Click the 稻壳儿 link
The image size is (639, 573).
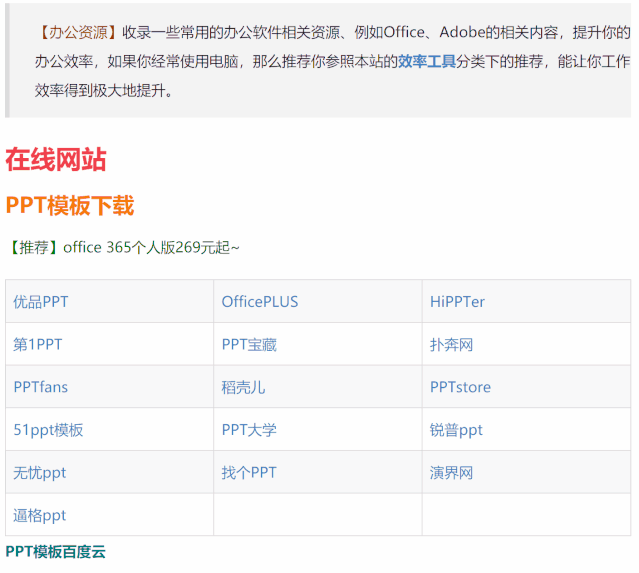coord(243,387)
